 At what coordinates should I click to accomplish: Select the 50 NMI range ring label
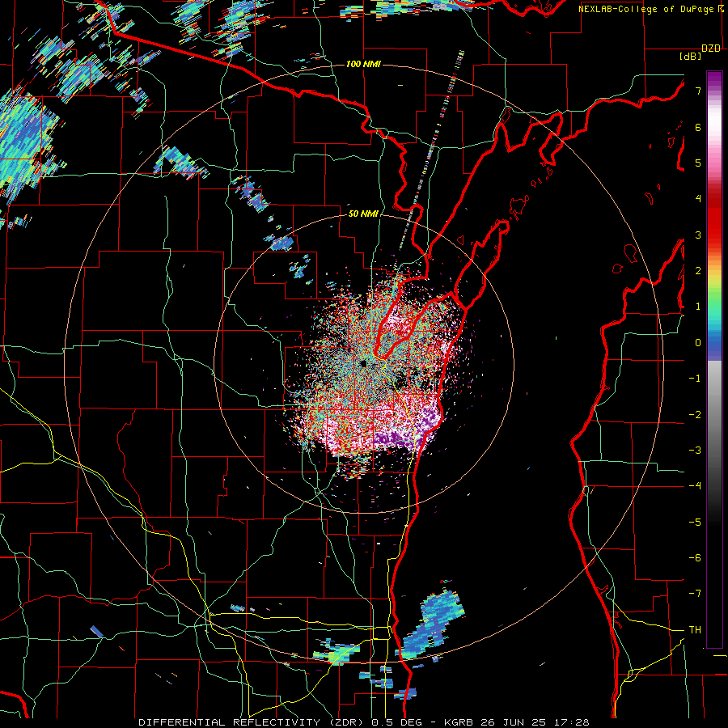(363, 214)
